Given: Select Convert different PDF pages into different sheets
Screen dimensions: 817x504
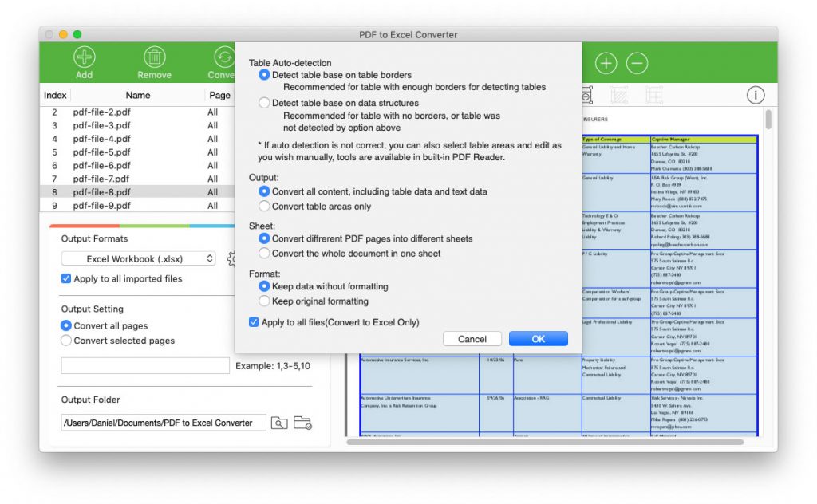Looking at the screenshot, I should 264,238.
